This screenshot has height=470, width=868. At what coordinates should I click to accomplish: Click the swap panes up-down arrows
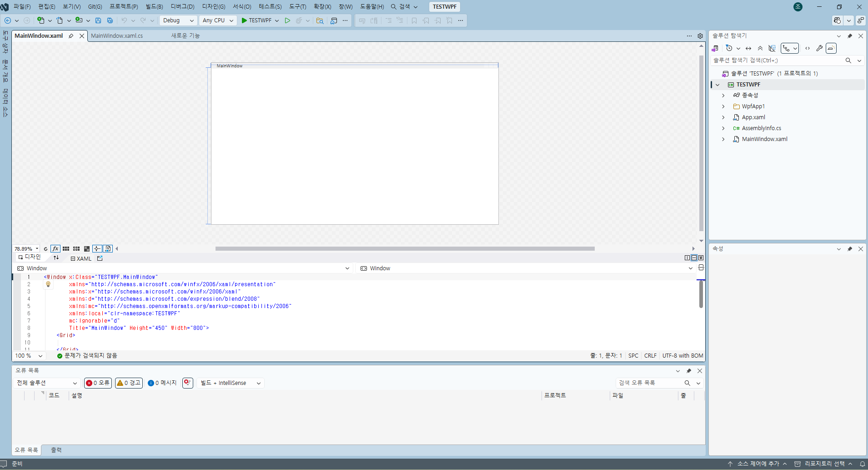pos(56,258)
